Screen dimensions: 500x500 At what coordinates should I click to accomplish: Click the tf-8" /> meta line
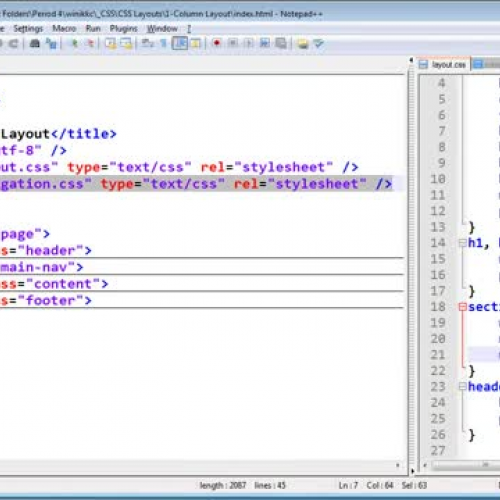[x=33, y=151]
